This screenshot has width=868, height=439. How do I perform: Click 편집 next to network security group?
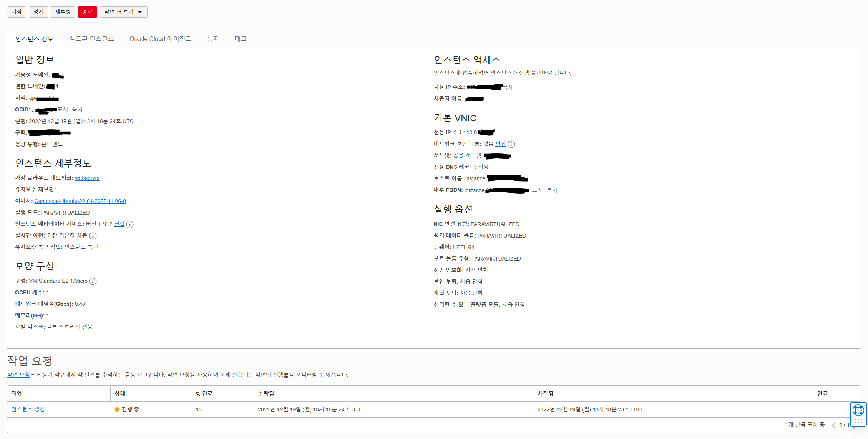(x=500, y=144)
